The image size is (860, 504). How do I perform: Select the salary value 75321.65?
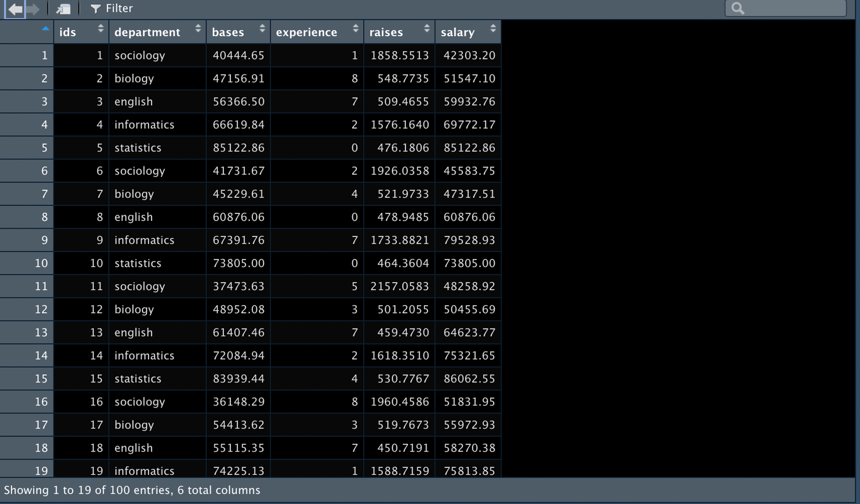coord(469,356)
